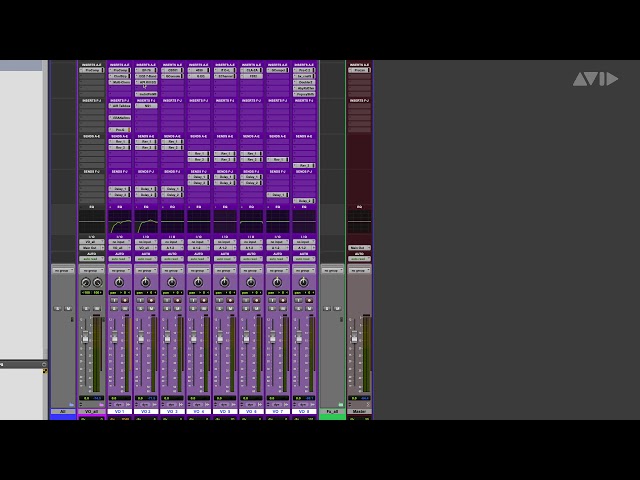
Task: Adjust the VO 8 pan knob
Action: [x=303, y=282]
